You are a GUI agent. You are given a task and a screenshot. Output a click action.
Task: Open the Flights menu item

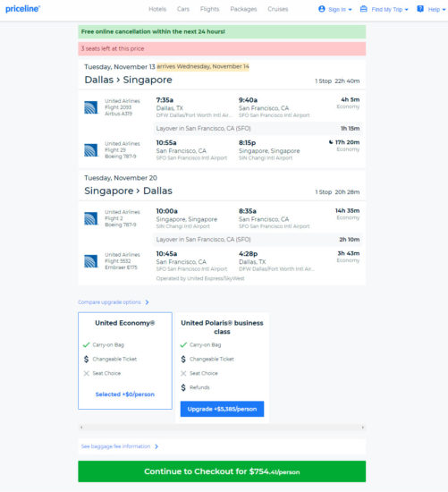209,9
